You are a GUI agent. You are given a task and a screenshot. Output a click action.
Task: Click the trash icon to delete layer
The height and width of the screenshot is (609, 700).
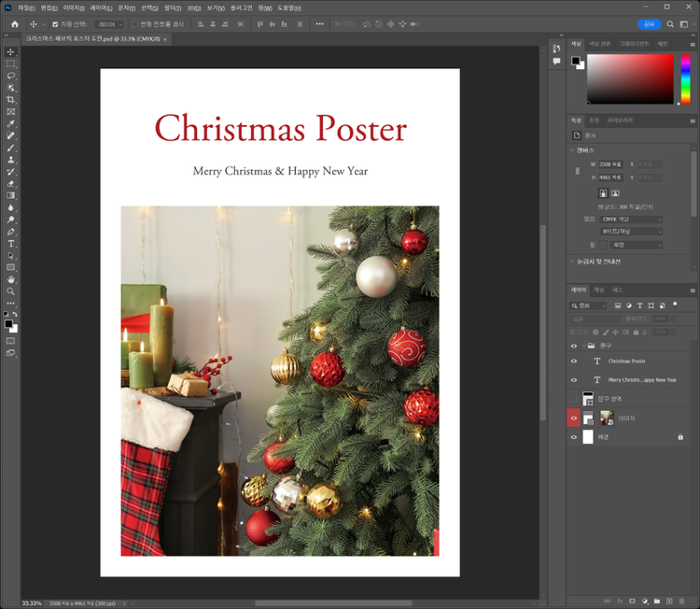click(683, 601)
